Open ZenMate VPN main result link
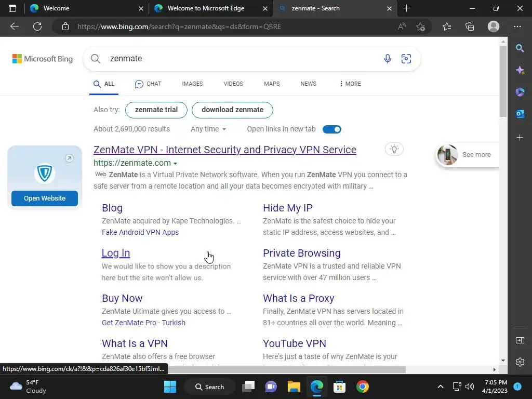 click(x=225, y=150)
